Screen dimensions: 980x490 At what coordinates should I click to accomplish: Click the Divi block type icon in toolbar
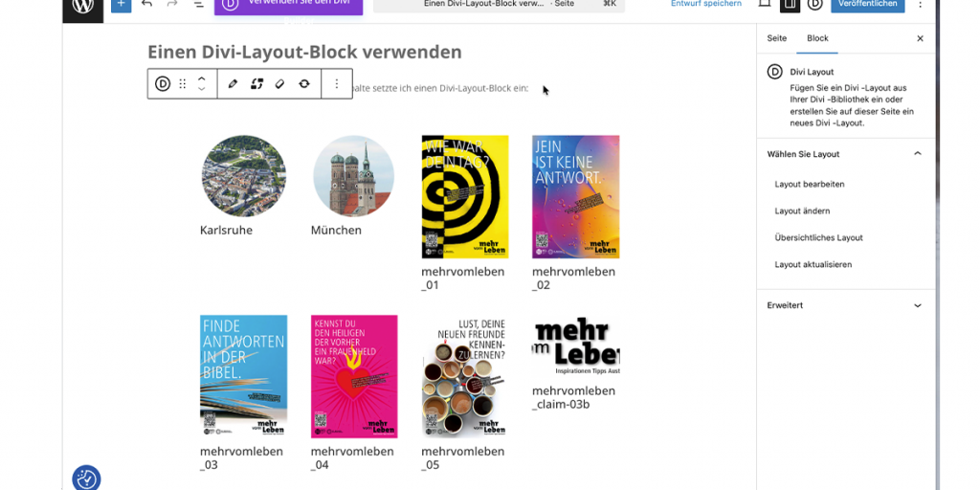(x=163, y=84)
